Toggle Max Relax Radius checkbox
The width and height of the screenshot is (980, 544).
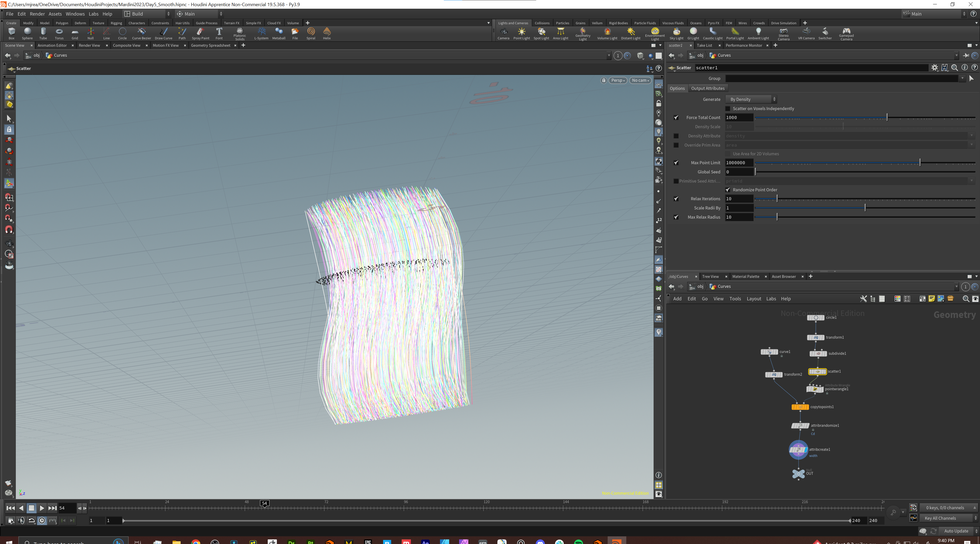[x=676, y=217]
